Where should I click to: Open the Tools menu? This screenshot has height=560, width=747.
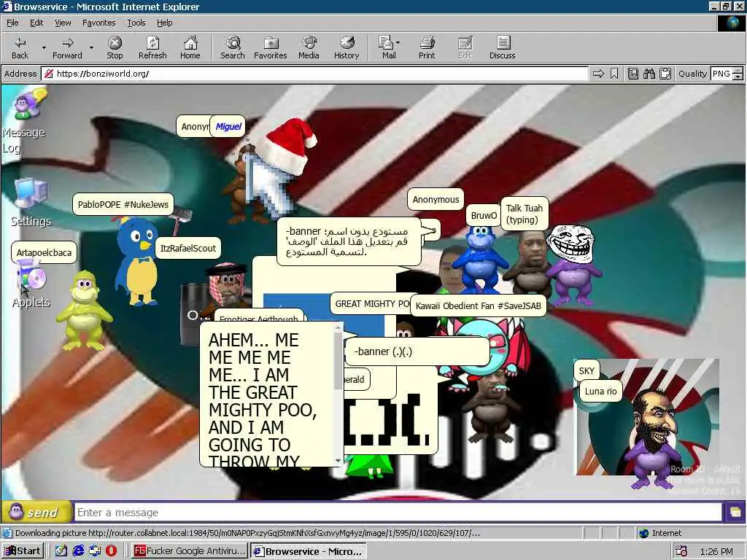click(136, 23)
